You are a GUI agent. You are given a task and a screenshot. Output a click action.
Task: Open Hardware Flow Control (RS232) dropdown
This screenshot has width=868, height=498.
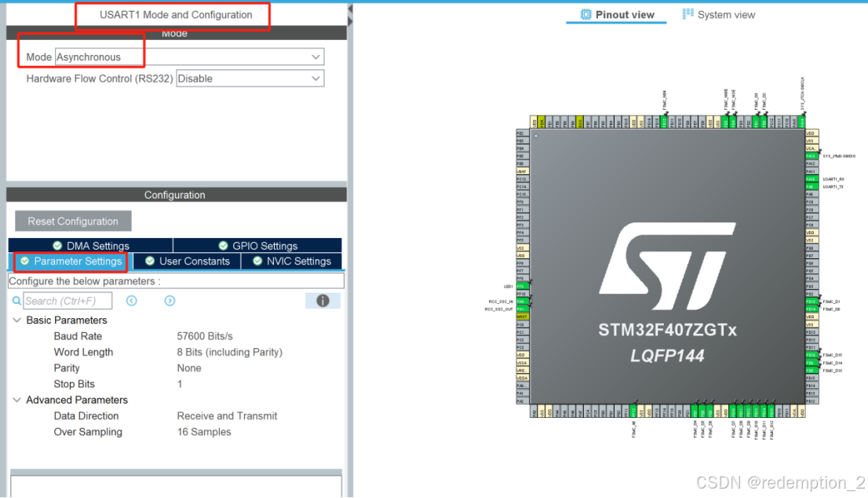point(250,79)
